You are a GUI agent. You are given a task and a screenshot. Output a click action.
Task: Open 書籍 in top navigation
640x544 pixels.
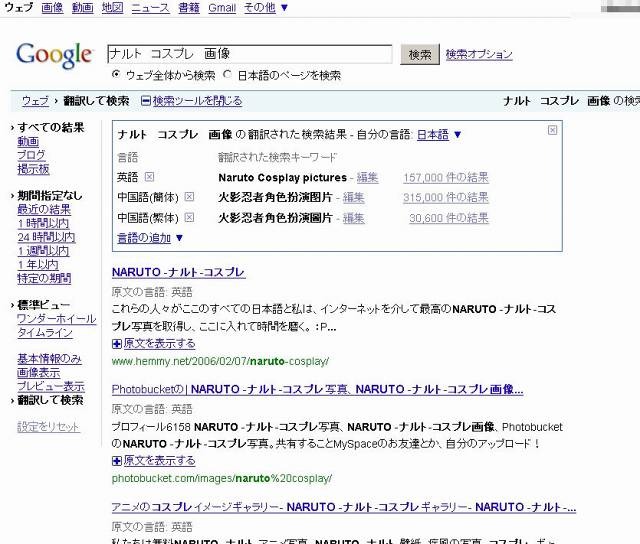tap(189, 7)
